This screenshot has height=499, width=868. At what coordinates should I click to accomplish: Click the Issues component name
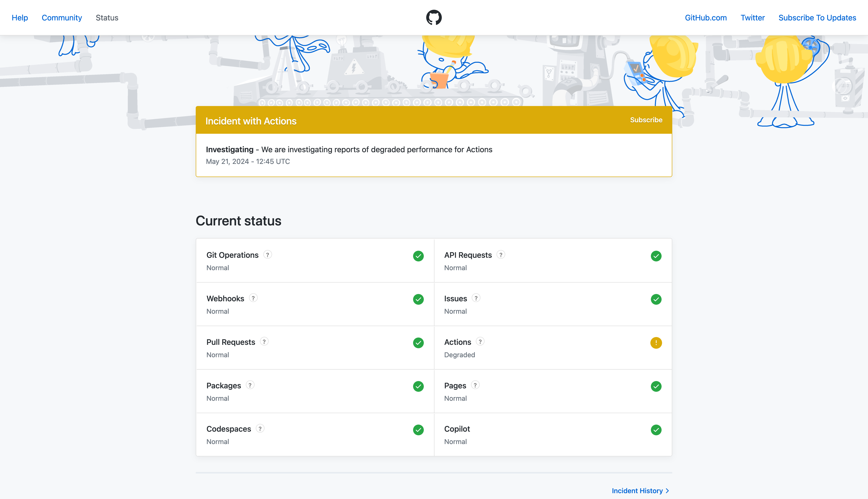tap(455, 299)
